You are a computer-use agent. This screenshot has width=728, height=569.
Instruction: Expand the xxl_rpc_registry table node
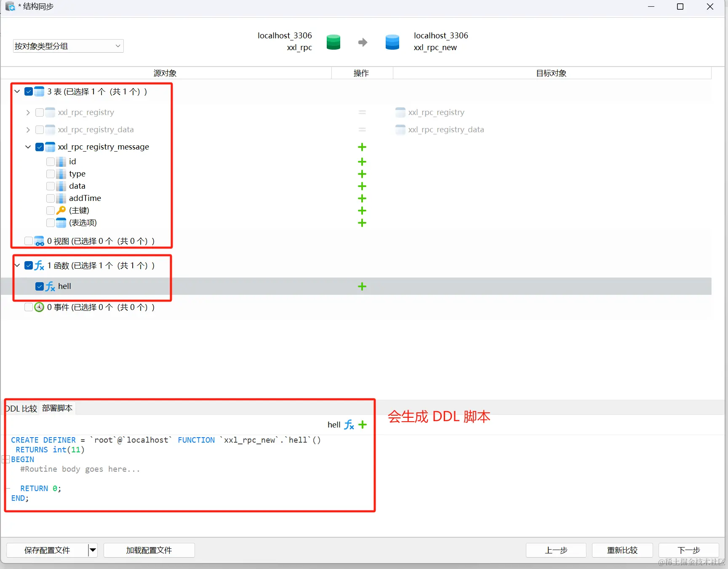(28, 112)
